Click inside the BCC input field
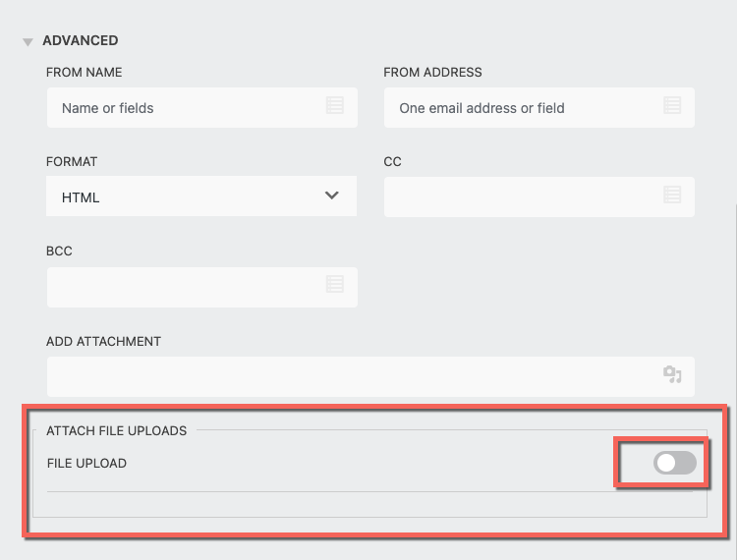 [x=187, y=286]
